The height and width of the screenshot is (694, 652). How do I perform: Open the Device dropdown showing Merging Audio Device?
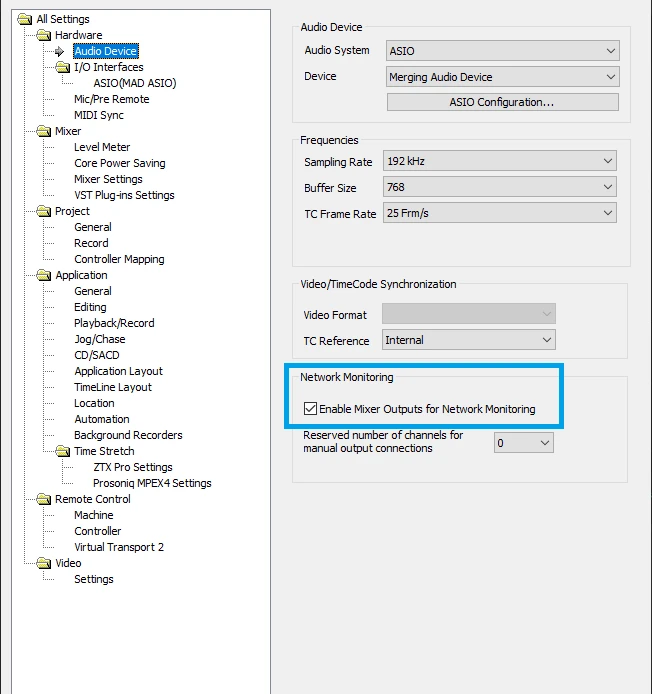(502, 77)
